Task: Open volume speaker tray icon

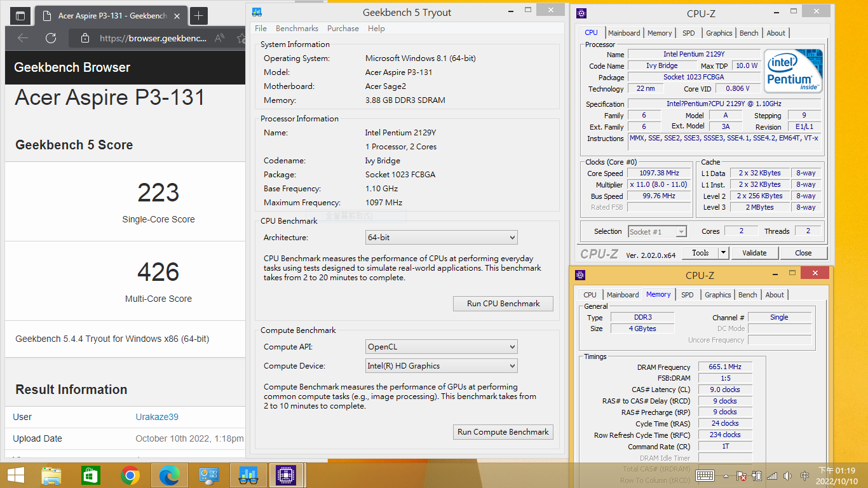Action: point(788,476)
